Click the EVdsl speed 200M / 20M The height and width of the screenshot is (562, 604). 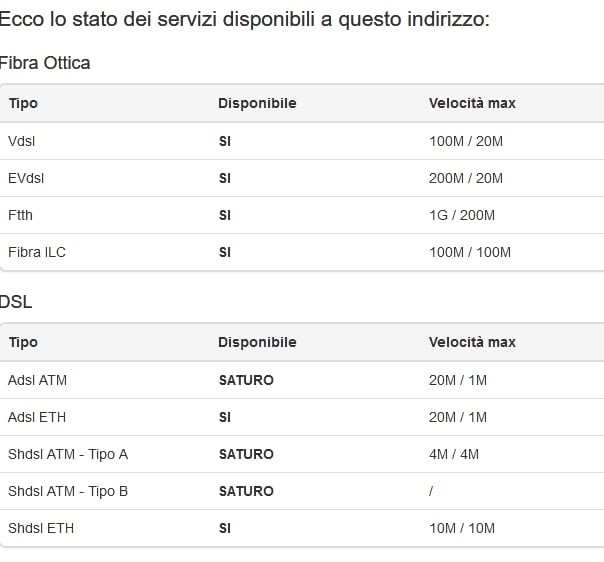pyautogui.click(x=465, y=178)
